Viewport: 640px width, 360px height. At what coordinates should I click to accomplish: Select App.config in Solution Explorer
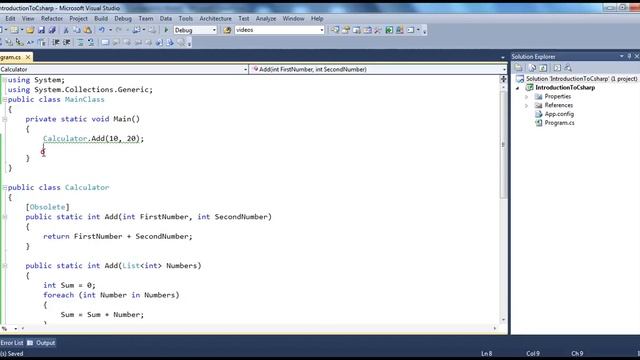click(x=559, y=114)
